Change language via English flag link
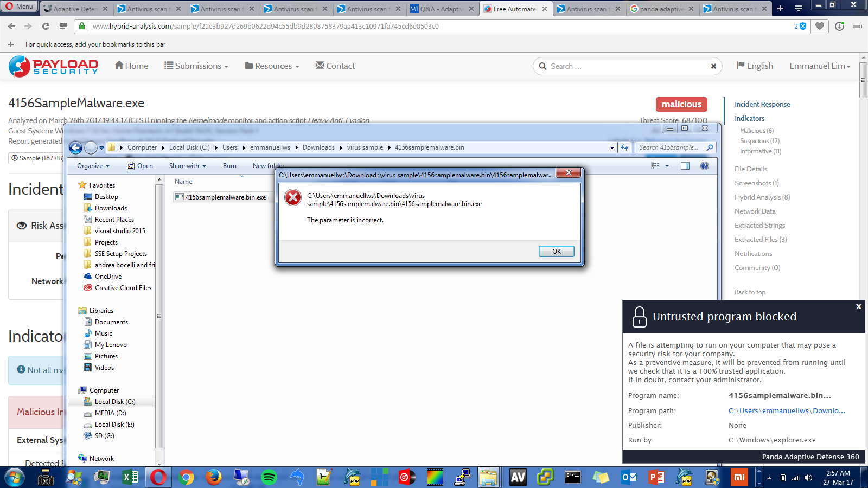 tap(755, 66)
